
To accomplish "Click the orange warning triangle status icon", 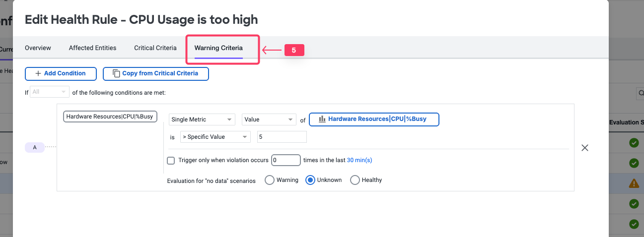I will pyautogui.click(x=634, y=183).
